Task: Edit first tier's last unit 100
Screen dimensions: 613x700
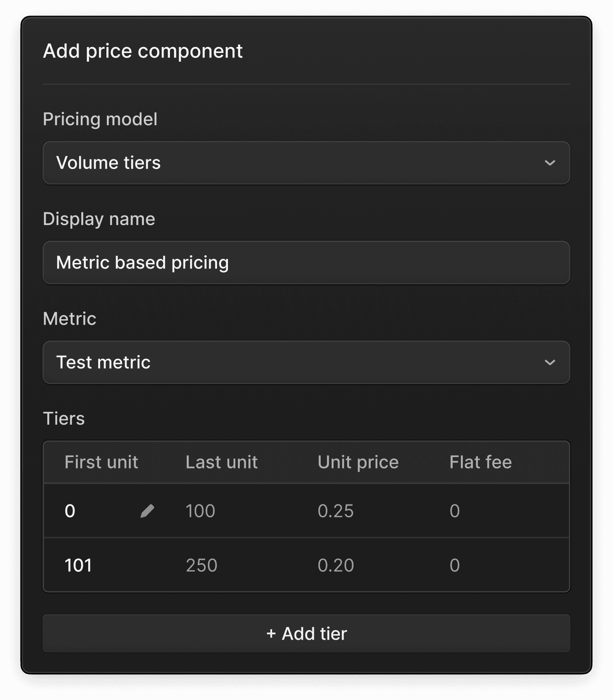Action: (x=201, y=511)
